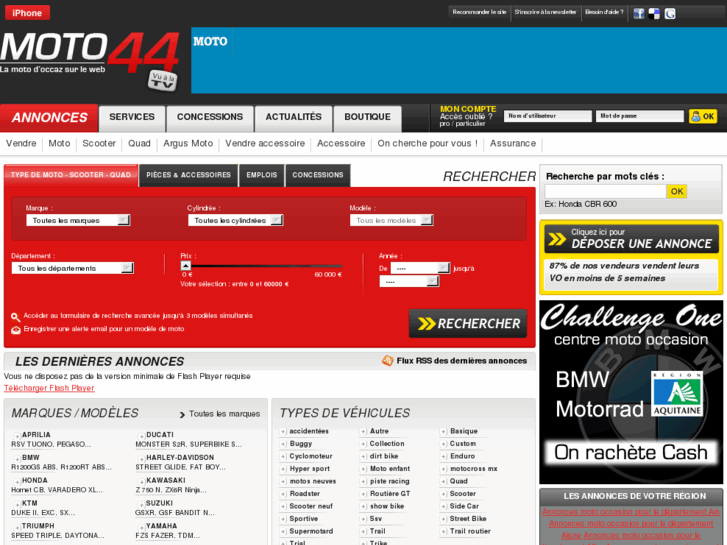Click the bullet icon beside Buggy
This screenshot has height=545, width=727.
(x=283, y=444)
